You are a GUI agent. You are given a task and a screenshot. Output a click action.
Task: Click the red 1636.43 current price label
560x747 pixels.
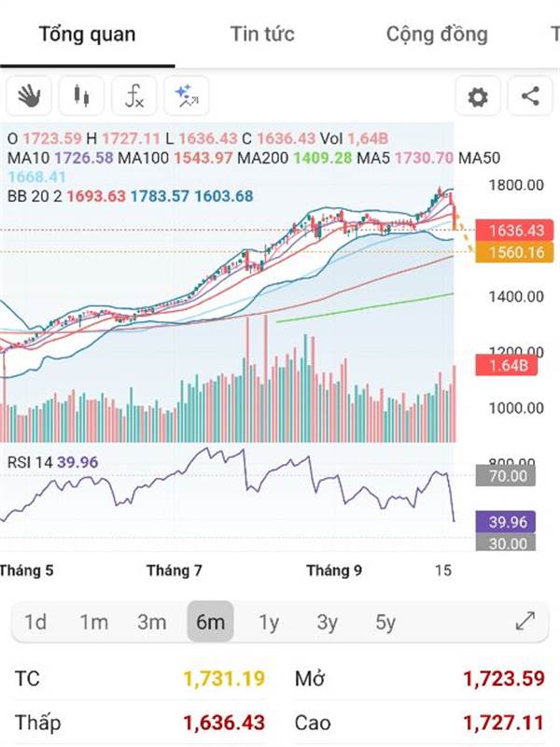[508, 231]
